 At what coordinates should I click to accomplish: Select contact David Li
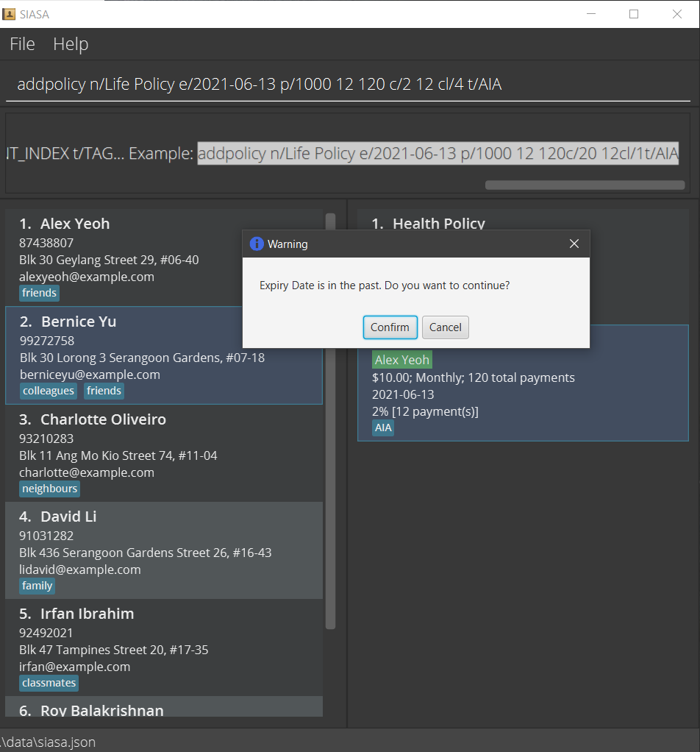coord(164,550)
